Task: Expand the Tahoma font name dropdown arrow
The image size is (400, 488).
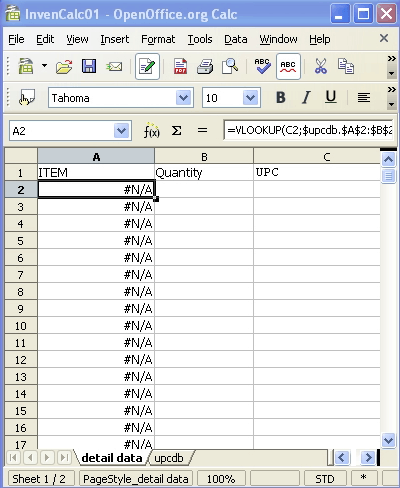Action: coord(184,98)
